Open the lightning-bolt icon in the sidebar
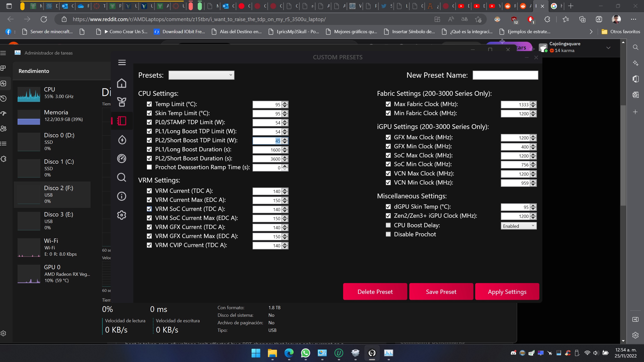Viewport: 644px width, 362px height. coord(122,140)
